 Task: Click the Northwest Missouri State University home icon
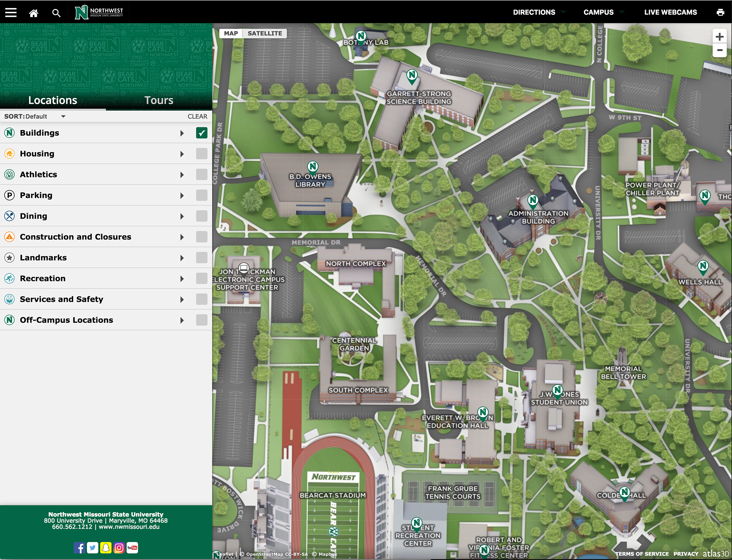tap(33, 12)
